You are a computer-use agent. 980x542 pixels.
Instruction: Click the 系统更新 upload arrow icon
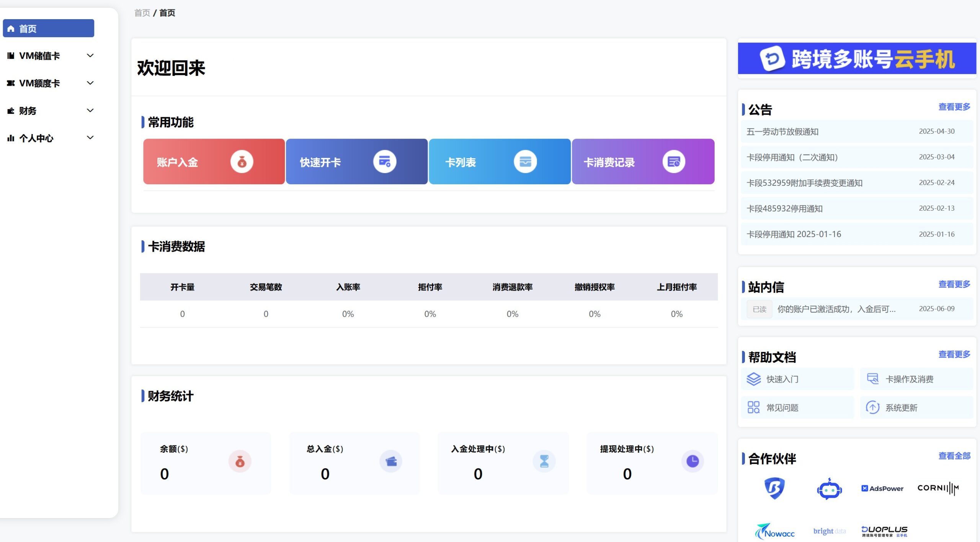(873, 407)
